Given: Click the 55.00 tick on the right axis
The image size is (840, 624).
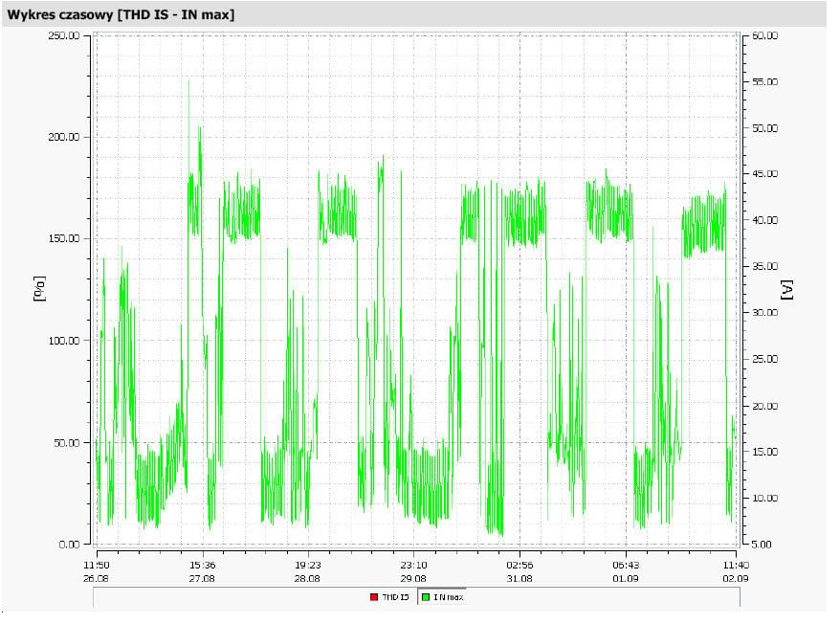Looking at the screenshot, I should pyautogui.click(x=765, y=82).
